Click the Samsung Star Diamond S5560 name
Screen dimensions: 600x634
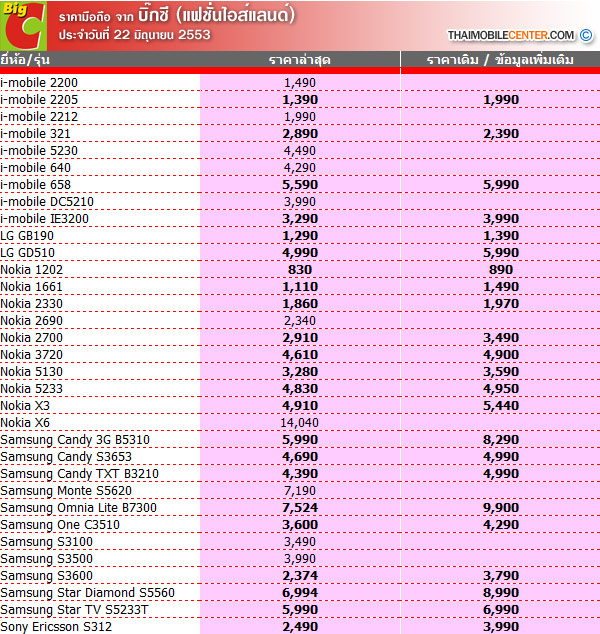pyautogui.click(x=88, y=593)
